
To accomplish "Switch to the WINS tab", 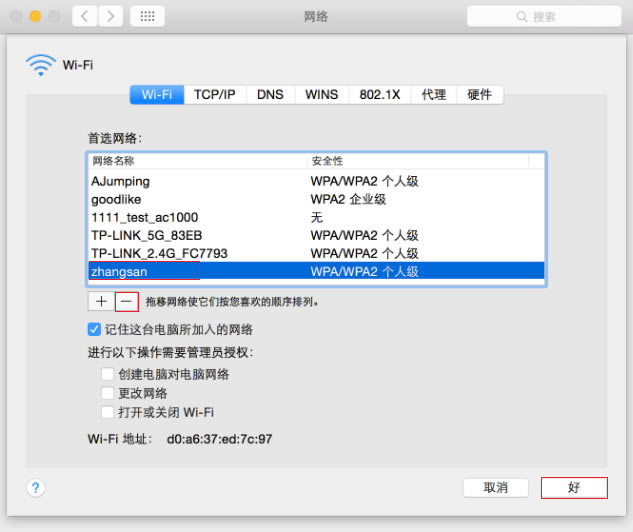I will (322, 94).
